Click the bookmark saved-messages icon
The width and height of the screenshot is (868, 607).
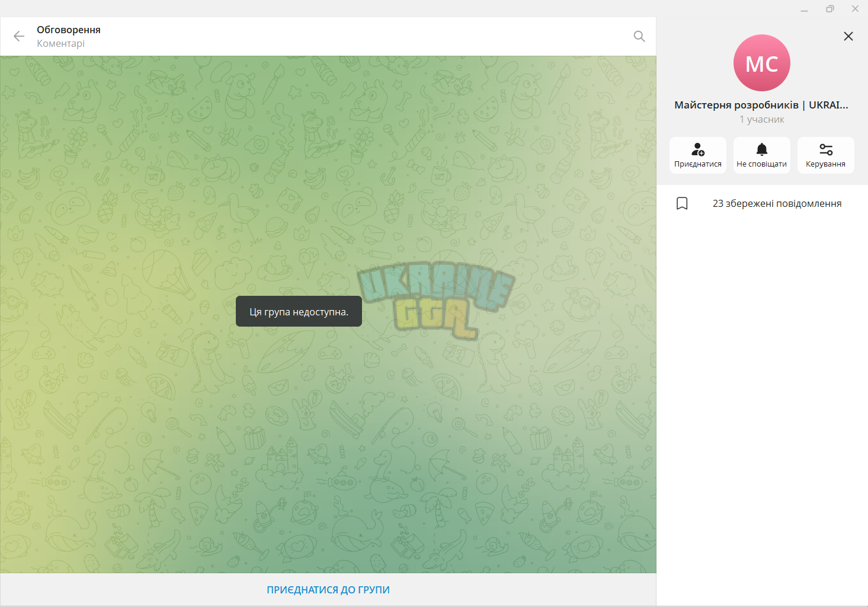click(x=682, y=203)
